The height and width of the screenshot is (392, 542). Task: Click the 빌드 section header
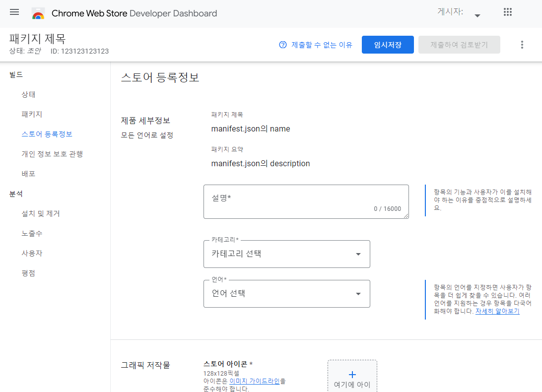point(16,74)
